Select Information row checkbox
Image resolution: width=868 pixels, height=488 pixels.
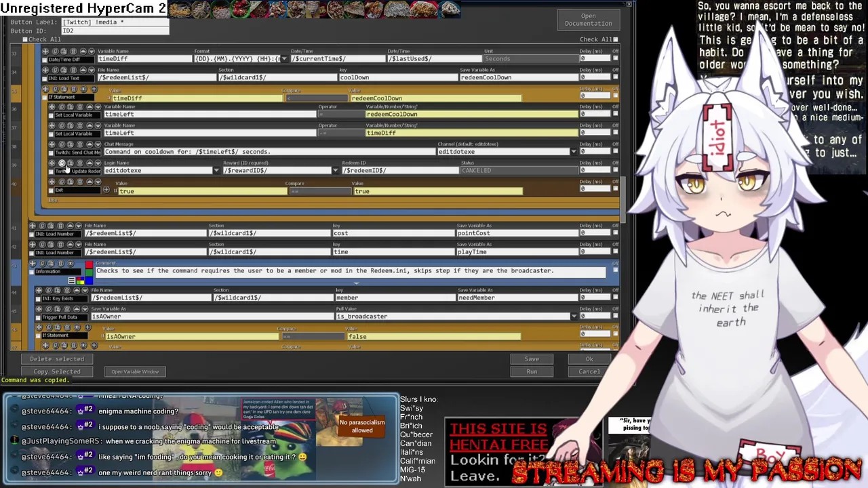point(31,272)
